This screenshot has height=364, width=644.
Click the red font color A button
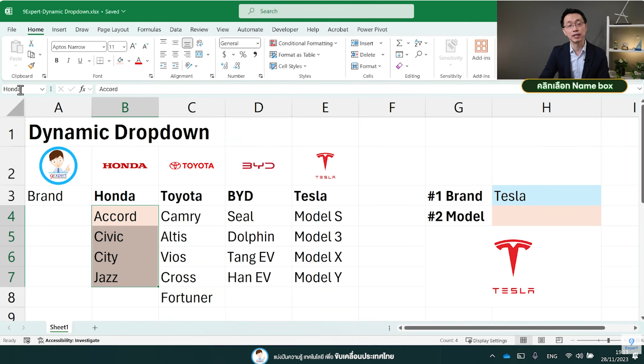(x=138, y=61)
